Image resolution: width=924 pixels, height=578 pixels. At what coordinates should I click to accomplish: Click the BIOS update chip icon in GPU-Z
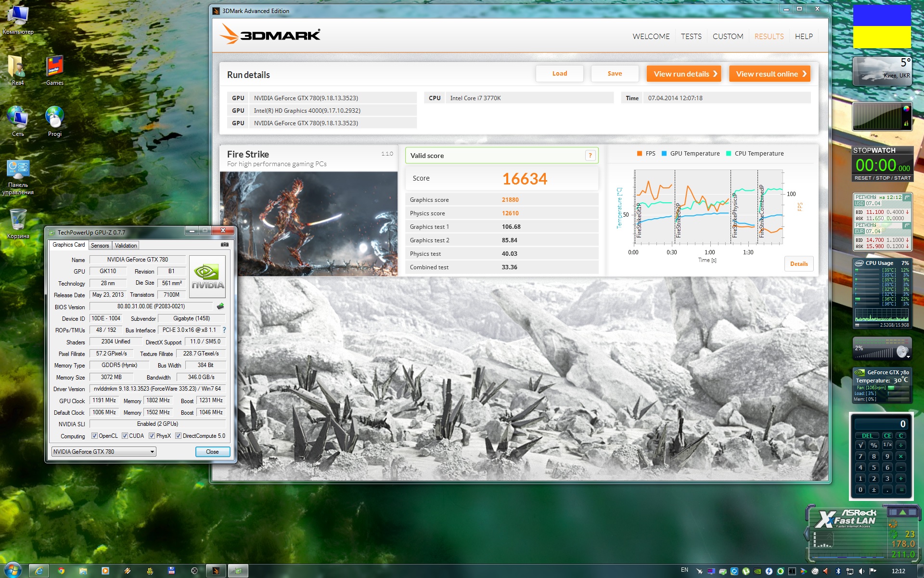[220, 306]
